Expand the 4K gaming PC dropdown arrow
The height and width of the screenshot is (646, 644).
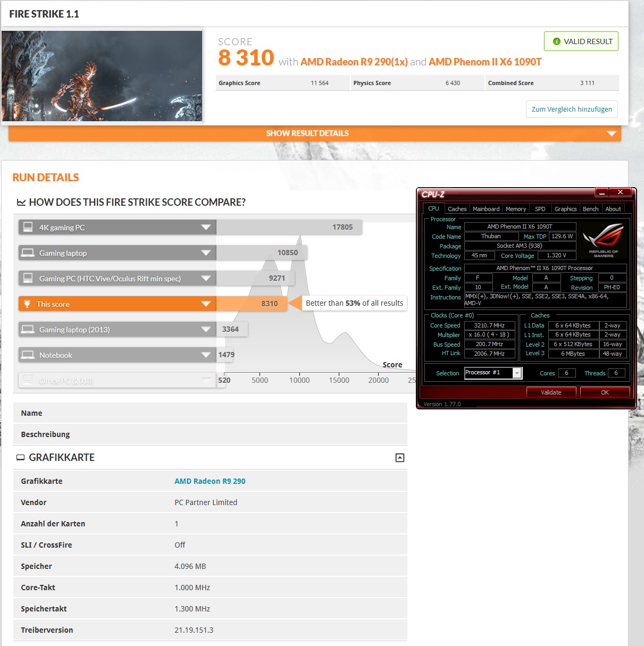[206, 227]
